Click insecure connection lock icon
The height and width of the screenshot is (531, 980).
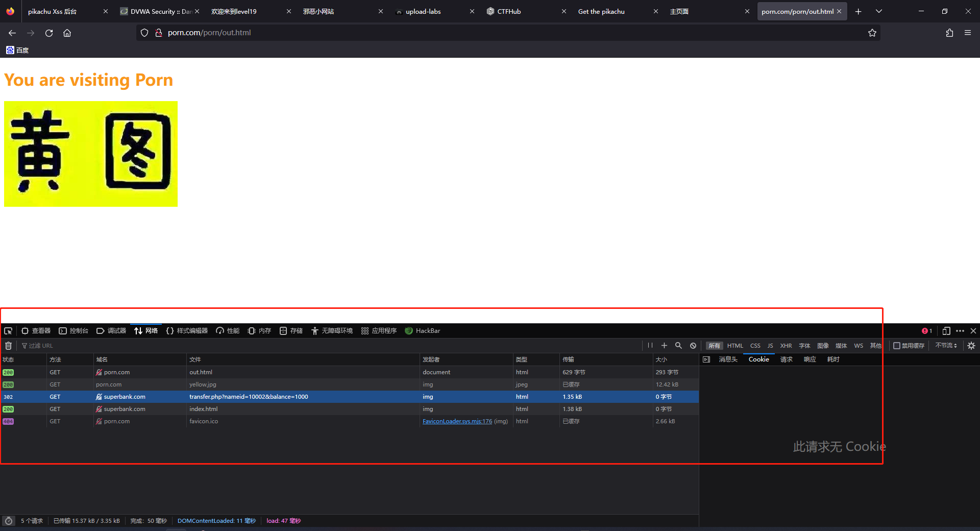[159, 33]
